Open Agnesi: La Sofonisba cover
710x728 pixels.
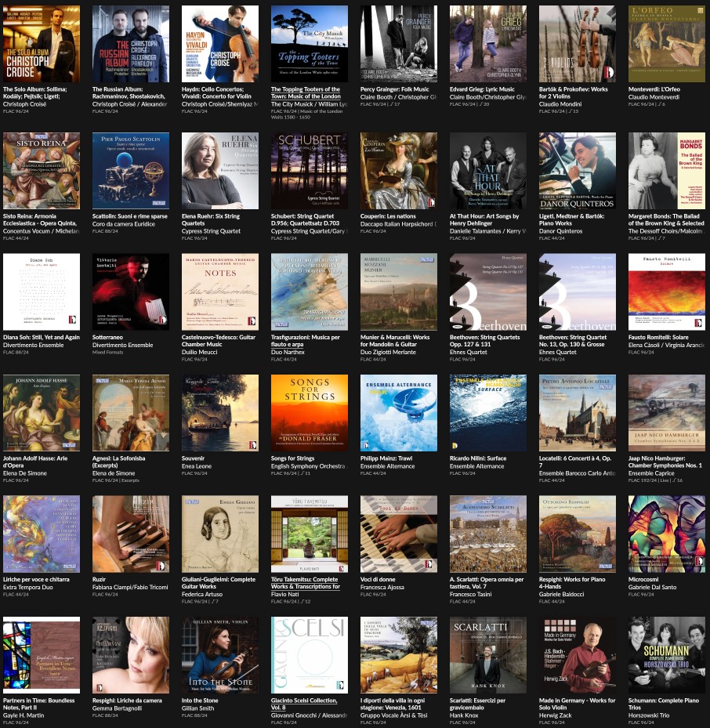point(131,413)
